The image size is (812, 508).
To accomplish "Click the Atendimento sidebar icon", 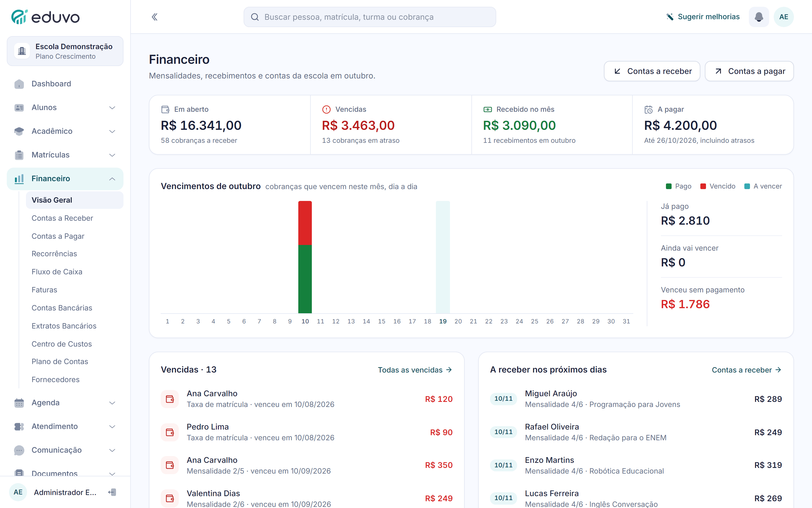I will click(x=19, y=426).
